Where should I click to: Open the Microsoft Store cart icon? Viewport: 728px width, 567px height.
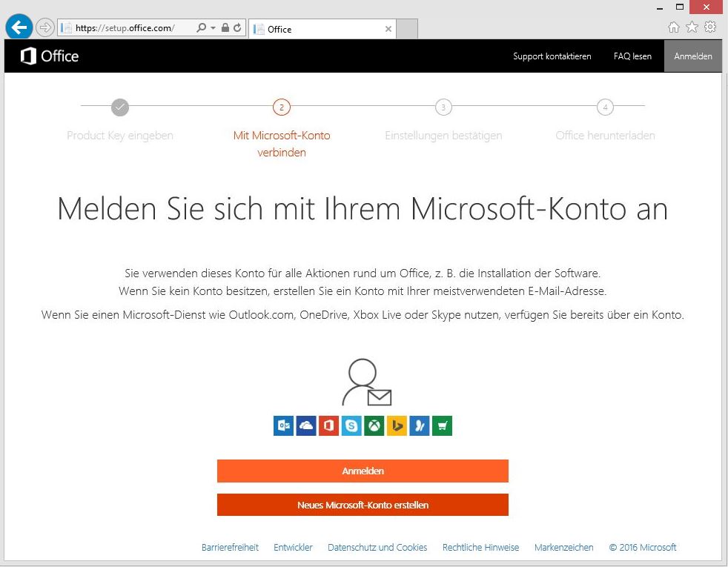442,425
